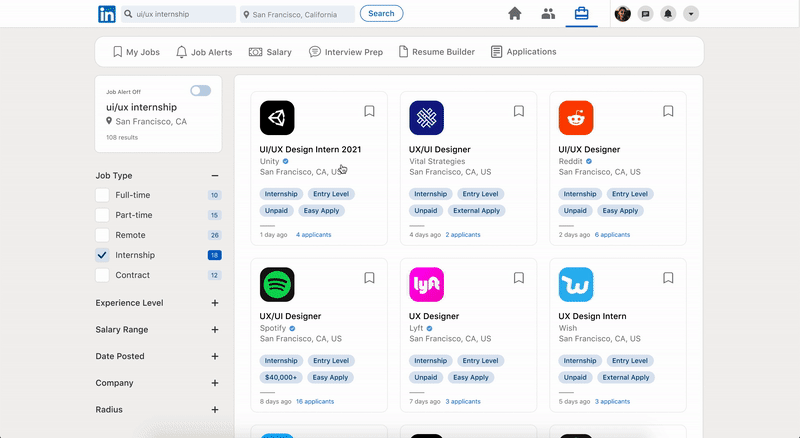Screen dimensions: 800x438
Task: View the 6 applicants link on Reddit job
Action: pyautogui.click(x=612, y=235)
